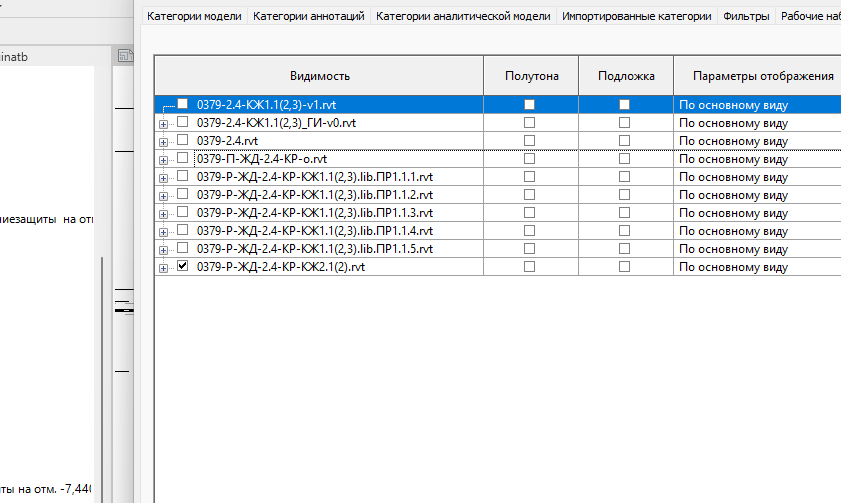This screenshot has height=503, width=841.
Task: Tick Полутона for 0379-П-ЖД-2.4-КР-о.rvt
Action: click(529, 159)
